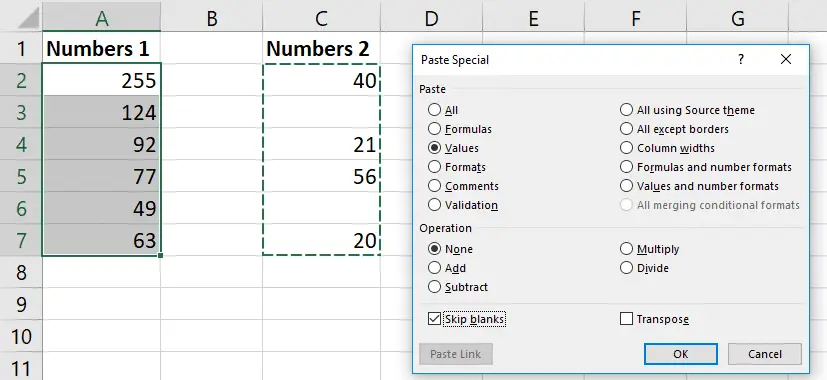Click the OK button

tap(680, 354)
